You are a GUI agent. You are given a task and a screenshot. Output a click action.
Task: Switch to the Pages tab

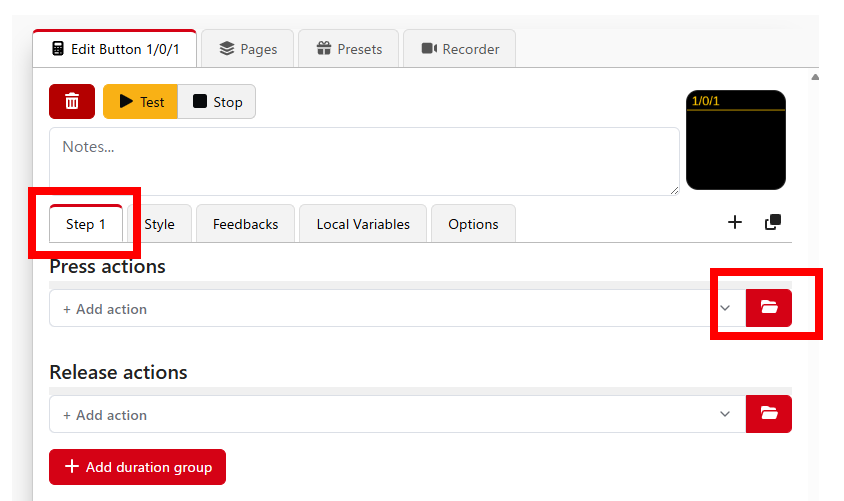(x=248, y=49)
